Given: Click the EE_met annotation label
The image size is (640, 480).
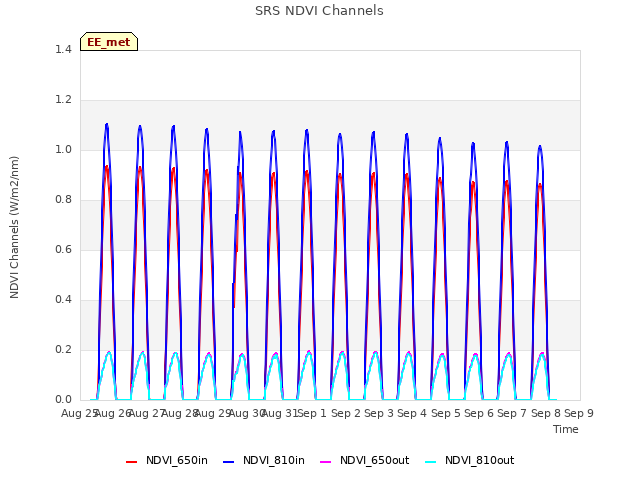Looking at the screenshot, I should 109,42.
